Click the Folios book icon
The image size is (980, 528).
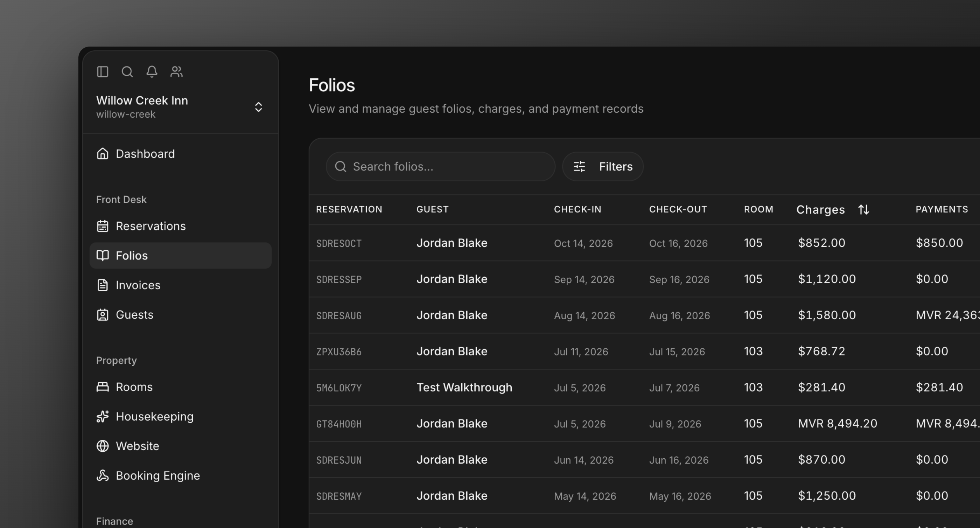coord(102,256)
